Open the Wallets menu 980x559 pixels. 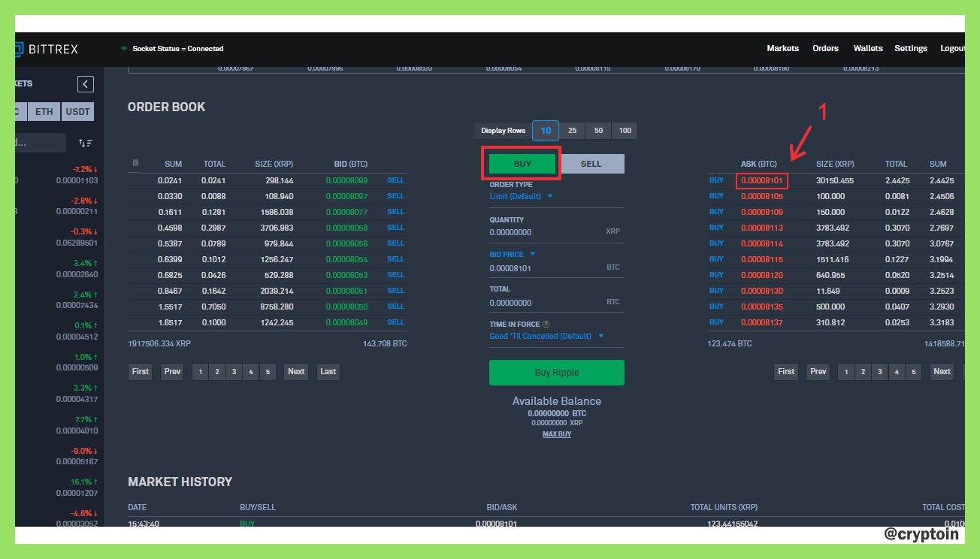click(x=868, y=48)
